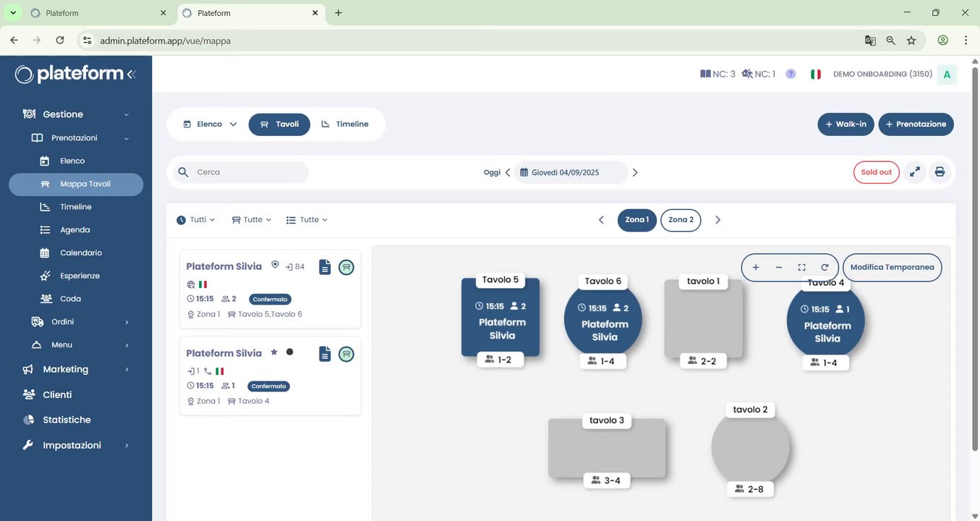Click the green table icon on the Tavolo 5,Tavolo 6 reservation

tap(346, 268)
